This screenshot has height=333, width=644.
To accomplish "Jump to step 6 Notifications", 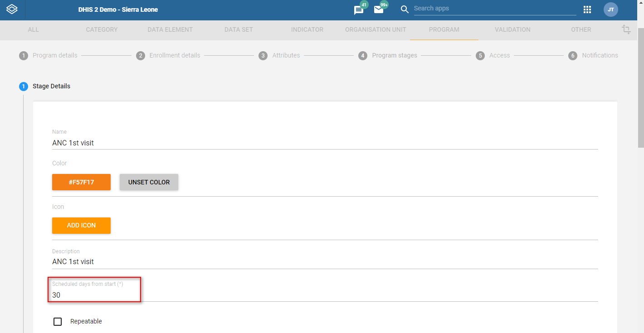I will pos(593,55).
